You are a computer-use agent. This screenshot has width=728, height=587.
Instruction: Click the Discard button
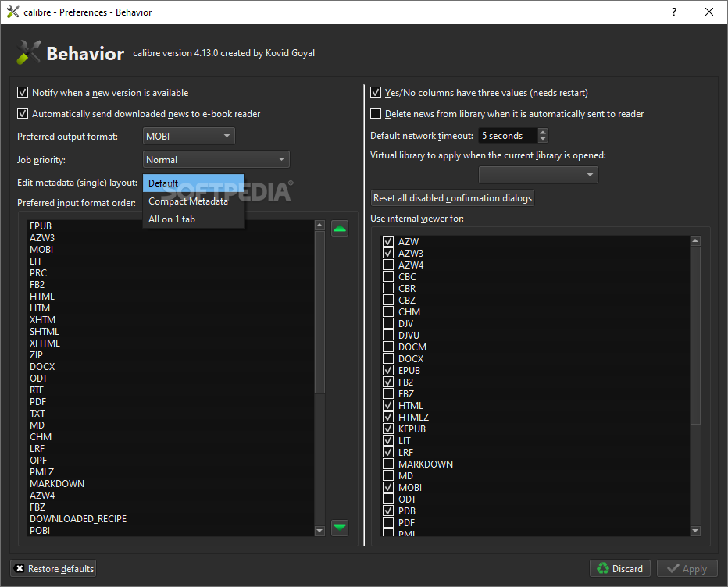pos(620,568)
